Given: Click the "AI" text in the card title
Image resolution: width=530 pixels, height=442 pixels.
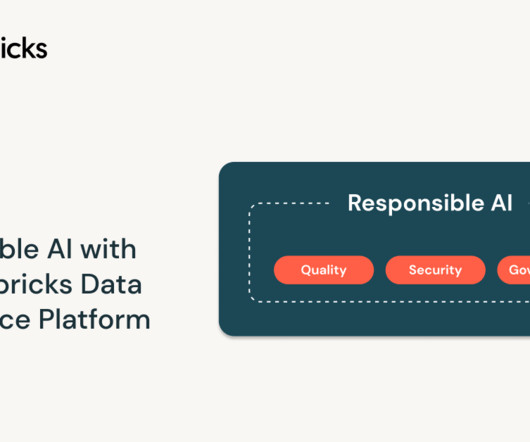Looking at the screenshot, I should point(502,203).
